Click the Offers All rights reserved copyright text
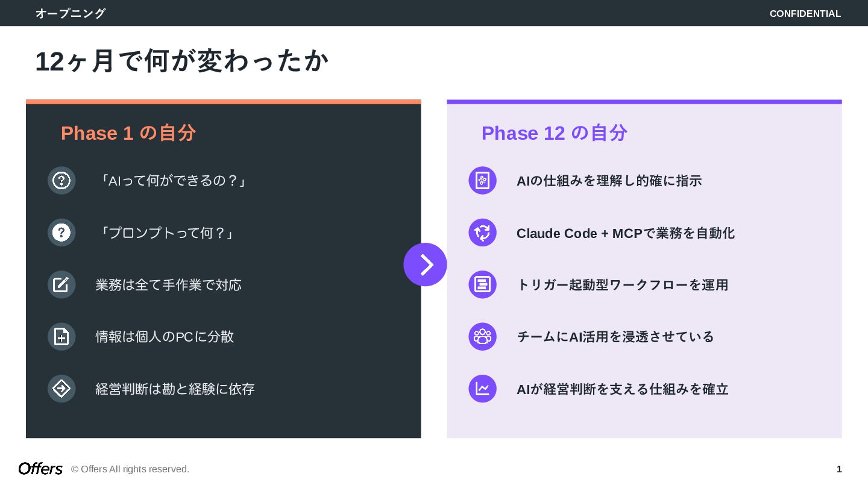This screenshot has width=868, height=488. click(x=130, y=469)
